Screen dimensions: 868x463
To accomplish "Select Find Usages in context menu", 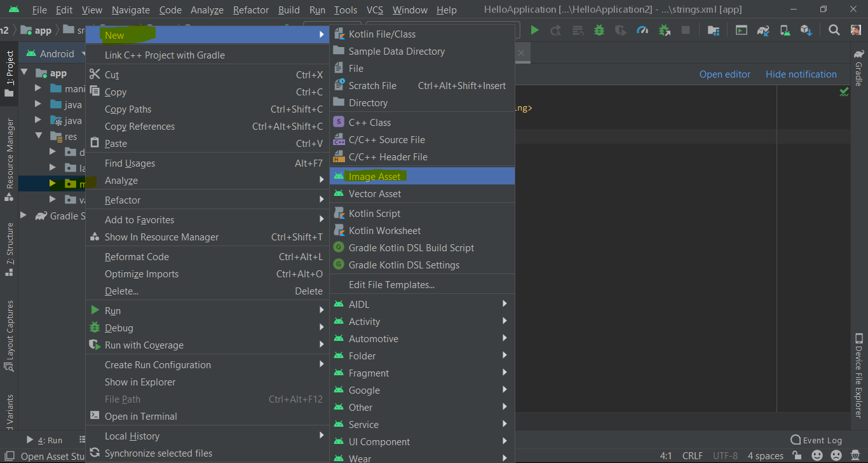I will [207, 163].
